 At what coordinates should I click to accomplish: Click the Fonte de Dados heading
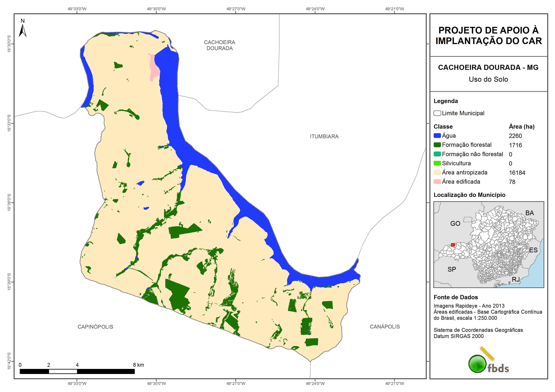(456, 297)
